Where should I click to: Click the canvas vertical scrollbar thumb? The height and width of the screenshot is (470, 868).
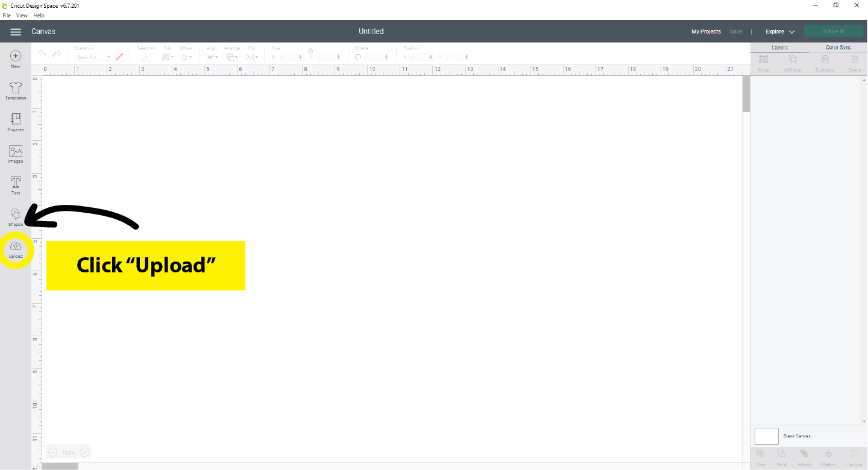click(x=746, y=94)
